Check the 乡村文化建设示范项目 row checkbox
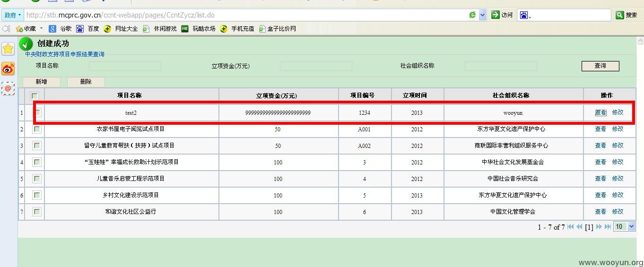The width and height of the screenshot is (644, 267). 37,195
